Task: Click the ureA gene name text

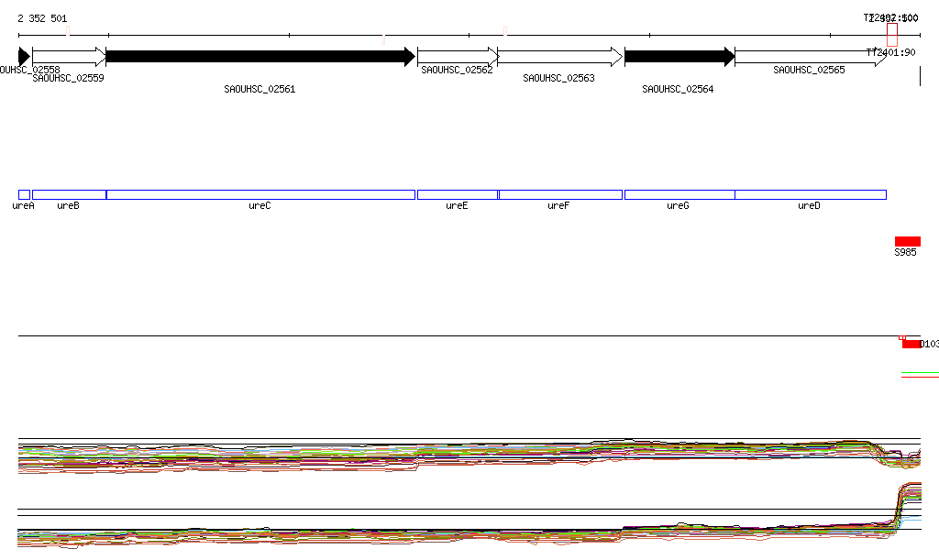Action: (23, 206)
